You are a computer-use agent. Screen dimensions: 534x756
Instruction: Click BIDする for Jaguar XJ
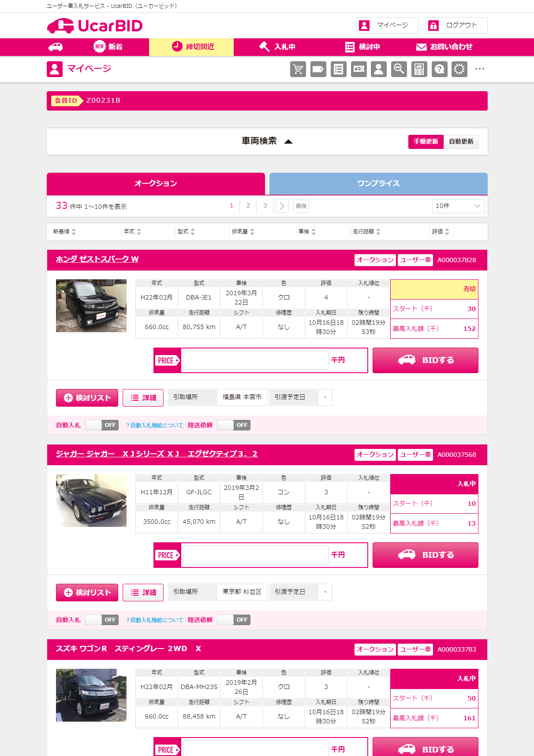pyautogui.click(x=426, y=555)
